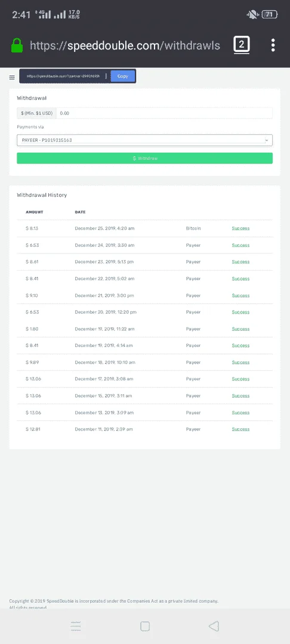The height and width of the screenshot is (644, 290).
Task: Click the Withdrawal History heading
Action: tap(42, 195)
